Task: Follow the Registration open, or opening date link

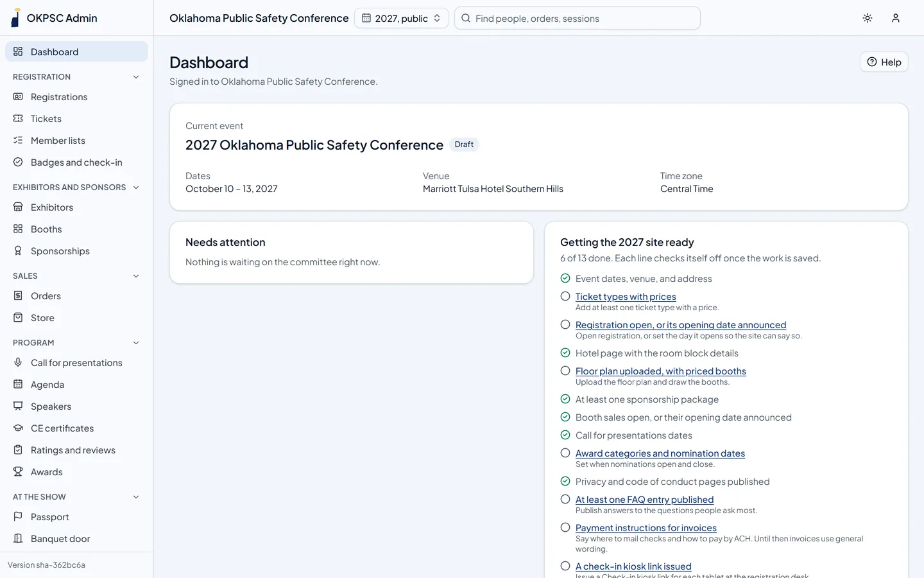Action: point(681,324)
